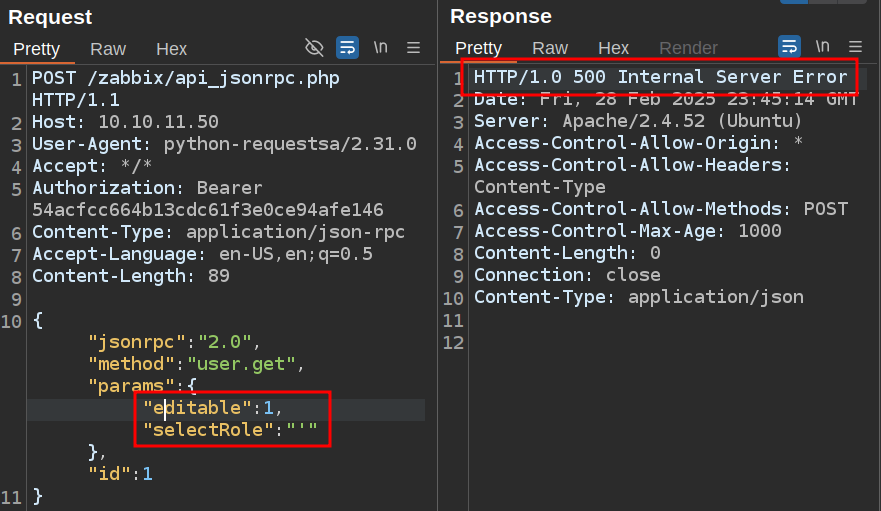This screenshot has width=881, height=511.
Task: Show the Response Raw view tab
Action: pyautogui.click(x=550, y=48)
